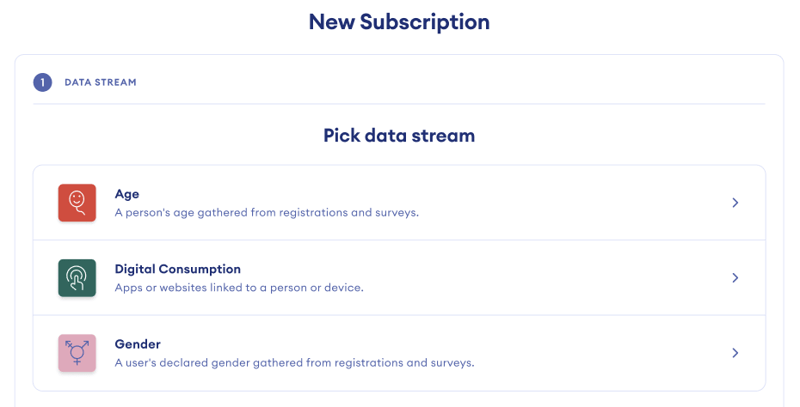
Task: Expand the Age row chevron arrow
Action: pyautogui.click(x=735, y=202)
